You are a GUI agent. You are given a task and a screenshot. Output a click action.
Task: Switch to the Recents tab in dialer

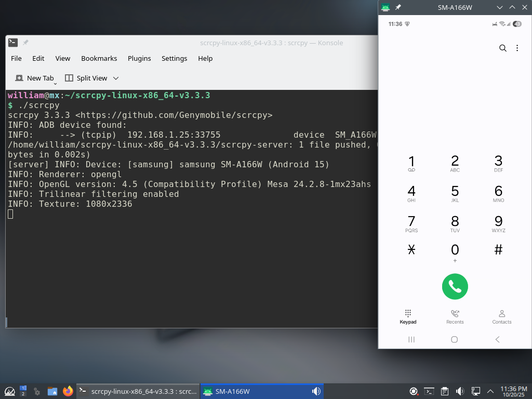click(x=455, y=316)
